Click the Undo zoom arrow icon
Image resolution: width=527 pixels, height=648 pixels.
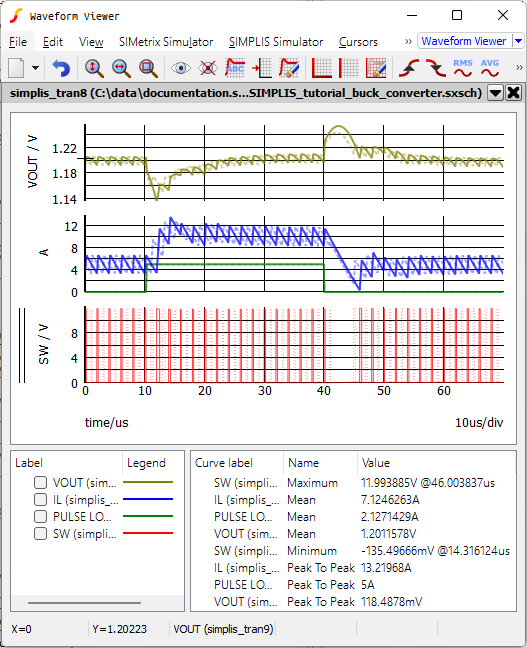pyautogui.click(x=61, y=68)
